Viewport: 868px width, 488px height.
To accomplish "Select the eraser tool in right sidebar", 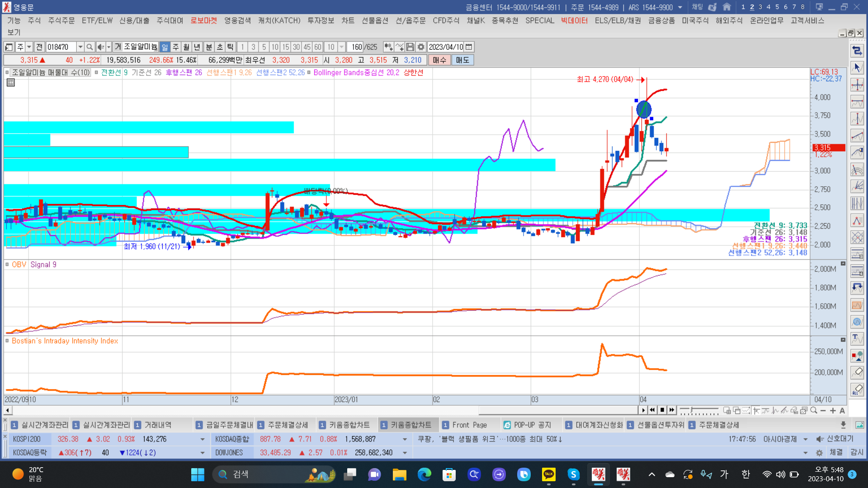I will point(857,372).
